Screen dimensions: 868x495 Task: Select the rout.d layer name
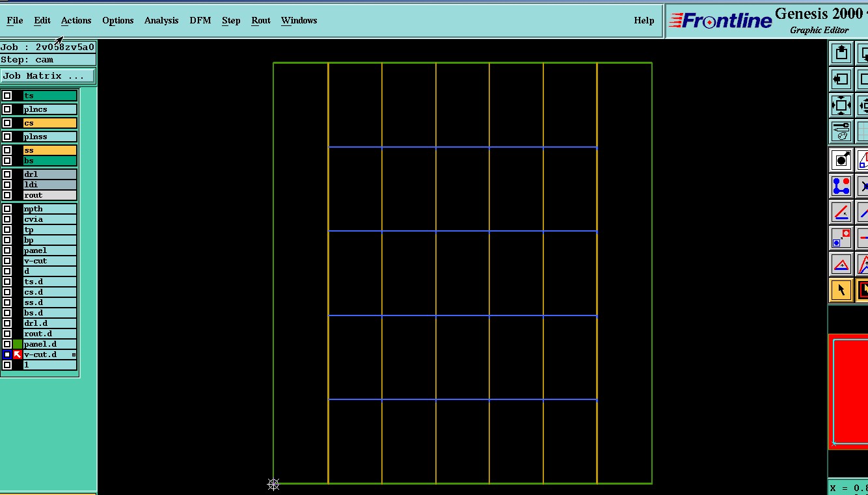point(50,334)
